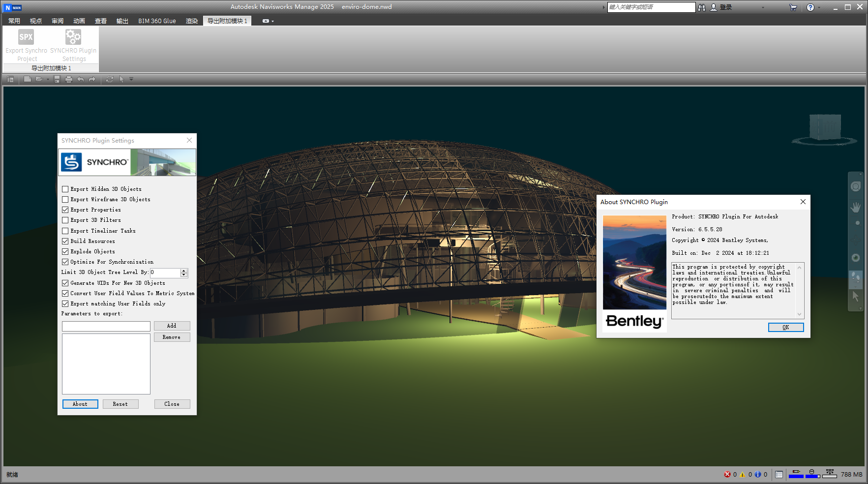The width and height of the screenshot is (868, 484).
Task: Click the Refresh icon in quick toolbar
Action: tap(110, 79)
